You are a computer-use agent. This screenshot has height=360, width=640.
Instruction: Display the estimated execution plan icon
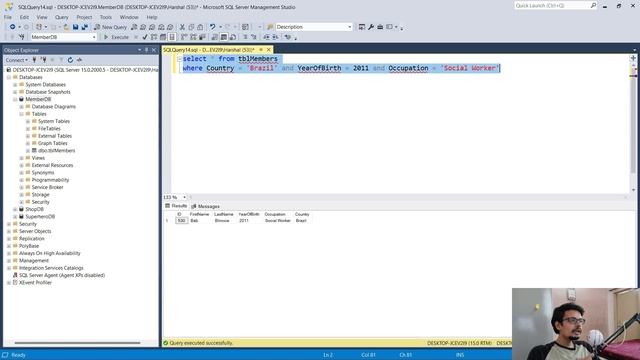click(154, 37)
